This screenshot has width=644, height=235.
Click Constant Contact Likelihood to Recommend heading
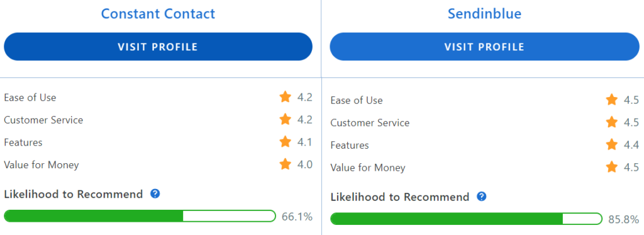coord(74,194)
